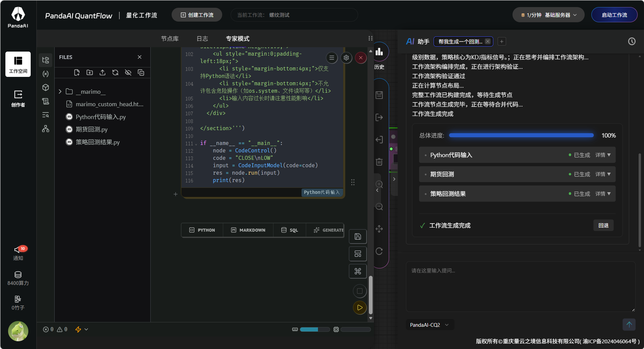644x349 pixels.
Task: Click the canvas trash delete icon
Action: pyautogui.click(x=379, y=162)
